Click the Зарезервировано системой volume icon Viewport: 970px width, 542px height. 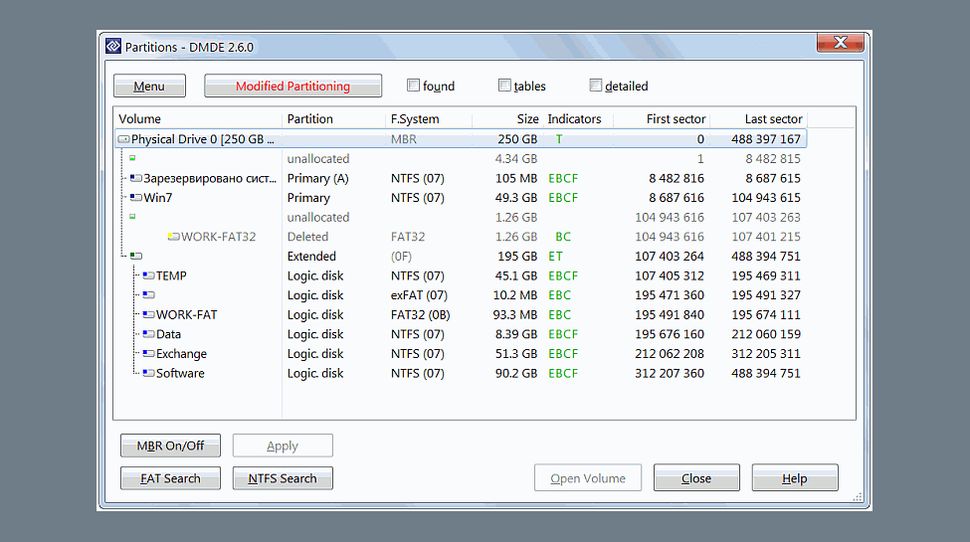136,178
